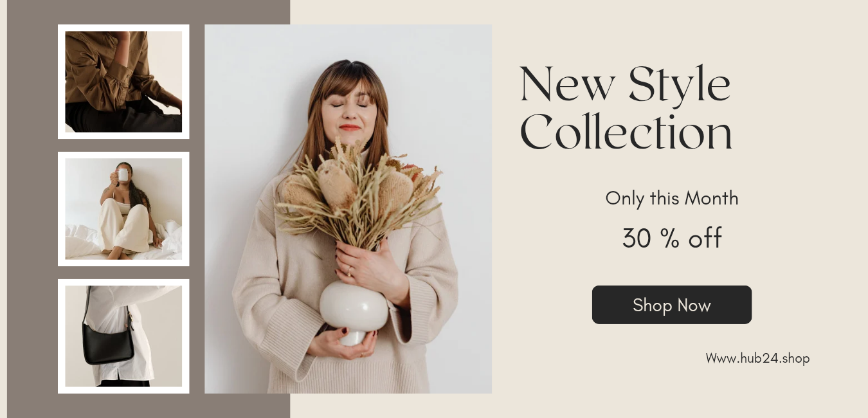Select the brown shirt thumbnail

coord(123,82)
